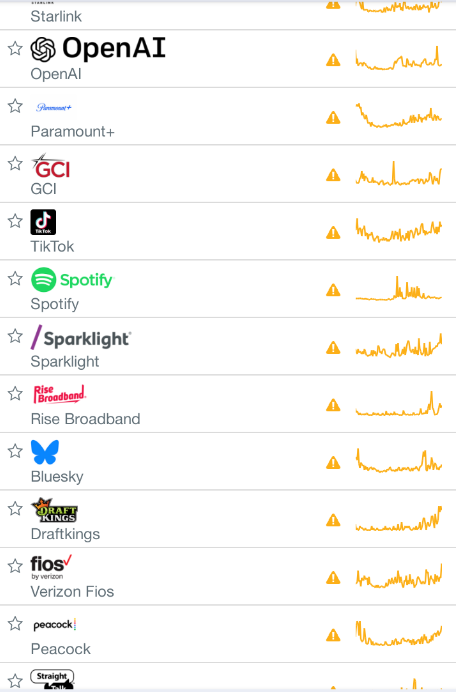Open the OpenAI logo entry
This screenshot has width=456, height=692.
(98, 49)
